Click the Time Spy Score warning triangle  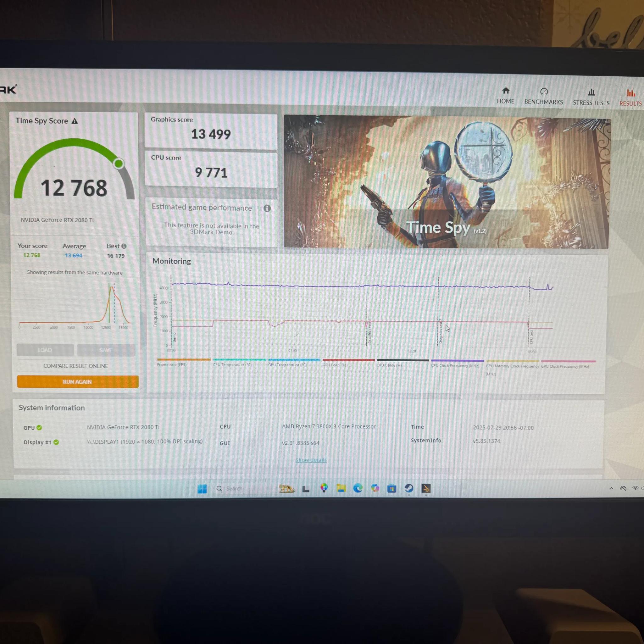click(75, 121)
